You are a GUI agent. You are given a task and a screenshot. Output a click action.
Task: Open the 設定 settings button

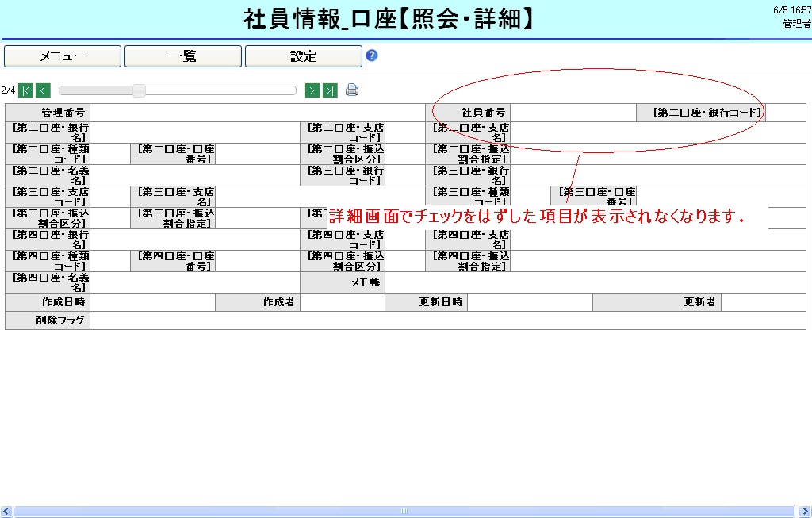[304, 56]
